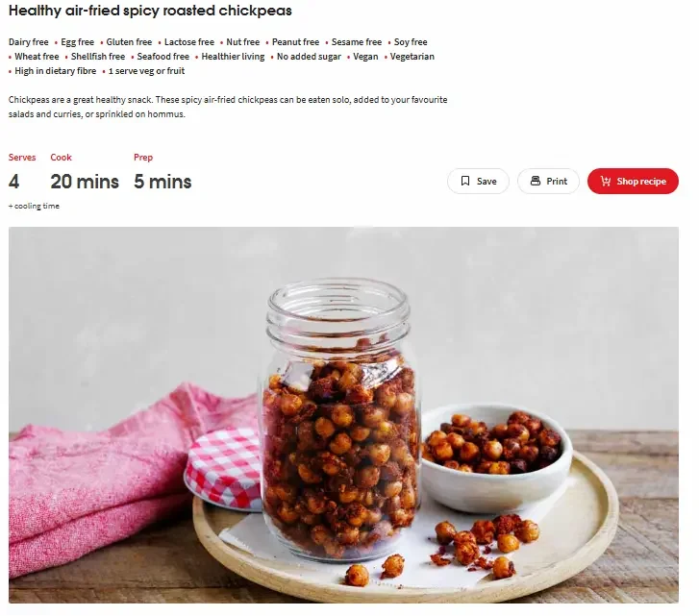Open the Egg free tag
The height and width of the screenshot is (616, 699).
coord(77,42)
